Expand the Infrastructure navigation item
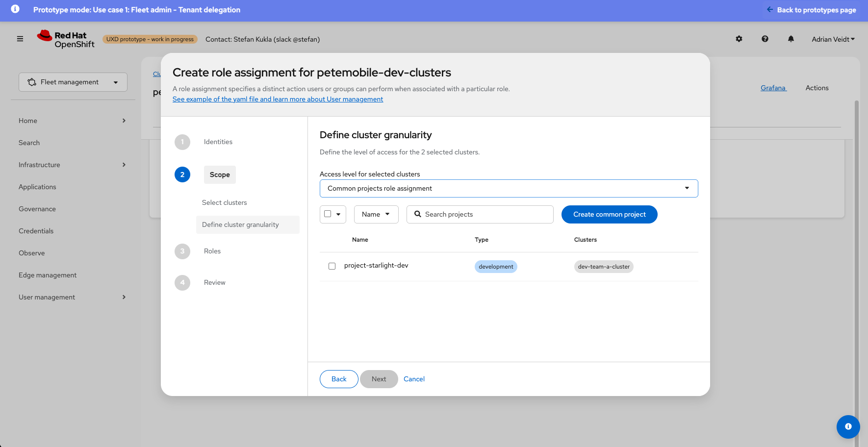 73,165
